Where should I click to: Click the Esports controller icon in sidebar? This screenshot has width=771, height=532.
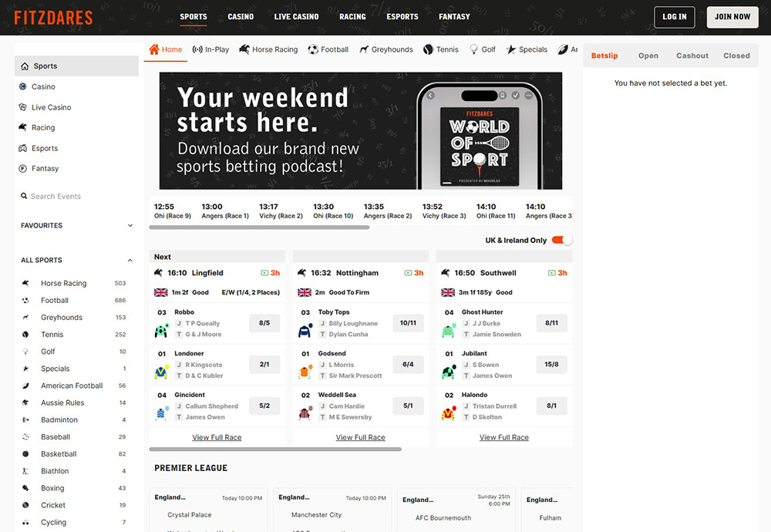pyautogui.click(x=22, y=148)
